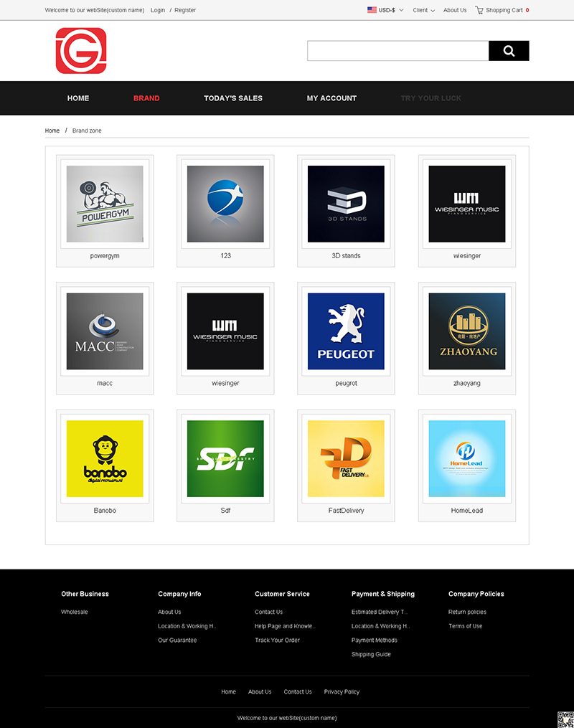Image resolution: width=574 pixels, height=728 pixels.
Task: Click the FastDelivery brand name caption
Action: click(346, 510)
